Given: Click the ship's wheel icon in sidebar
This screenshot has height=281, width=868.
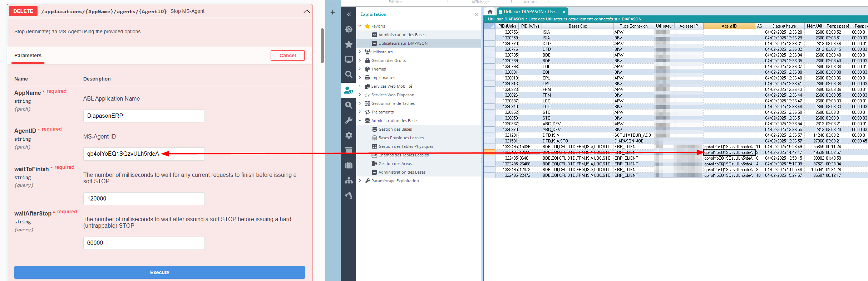Looking at the screenshot, I should (349, 29).
